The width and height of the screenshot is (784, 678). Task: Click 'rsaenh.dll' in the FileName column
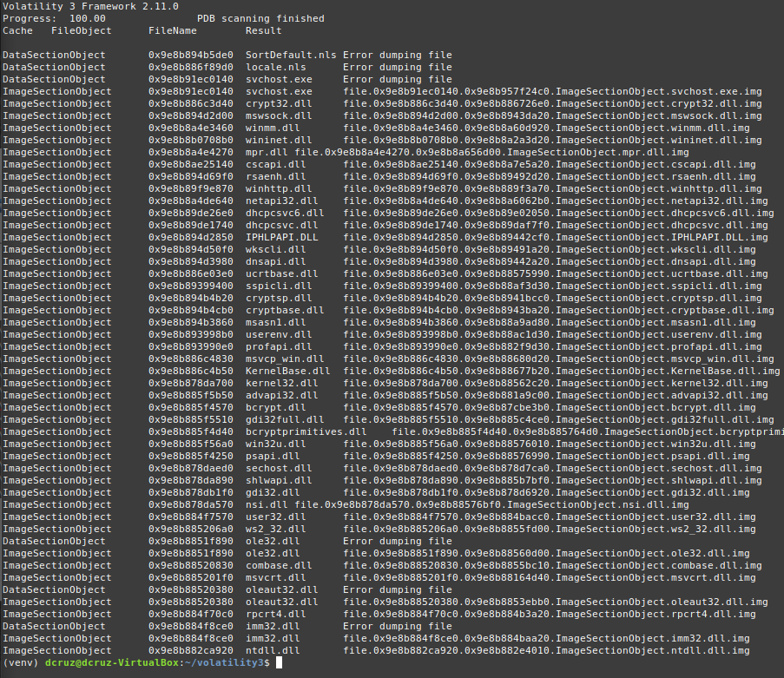tap(275, 176)
